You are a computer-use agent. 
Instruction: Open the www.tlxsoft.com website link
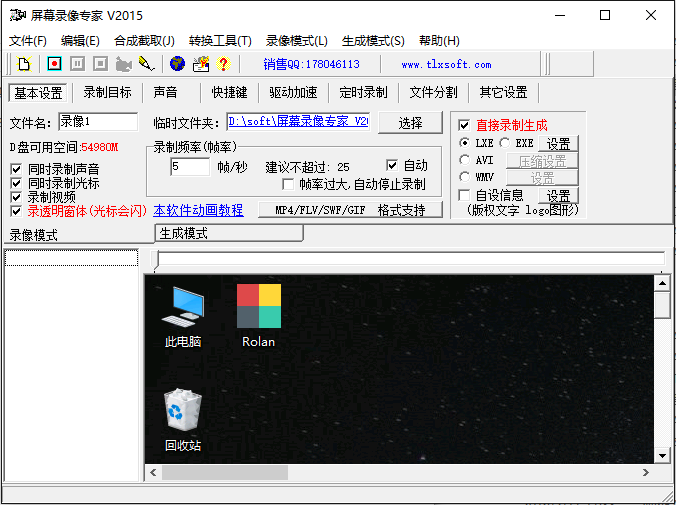point(446,65)
